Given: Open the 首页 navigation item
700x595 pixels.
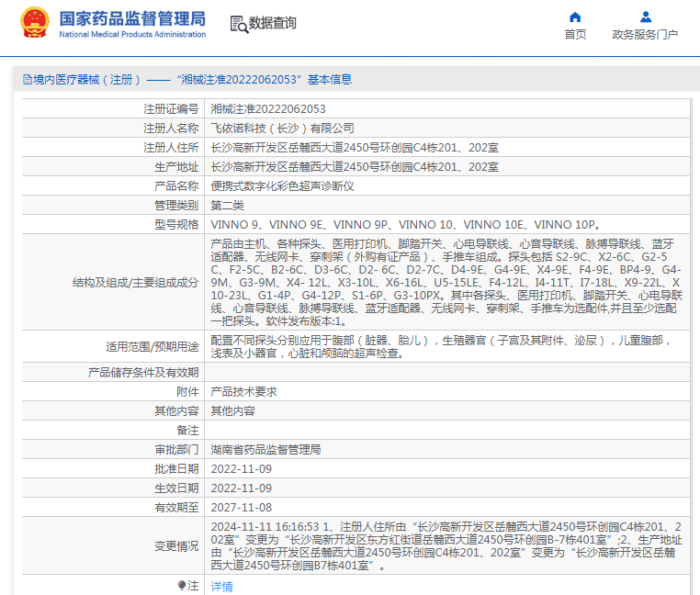Looking at the screenshot, I should tap(575, 34).
